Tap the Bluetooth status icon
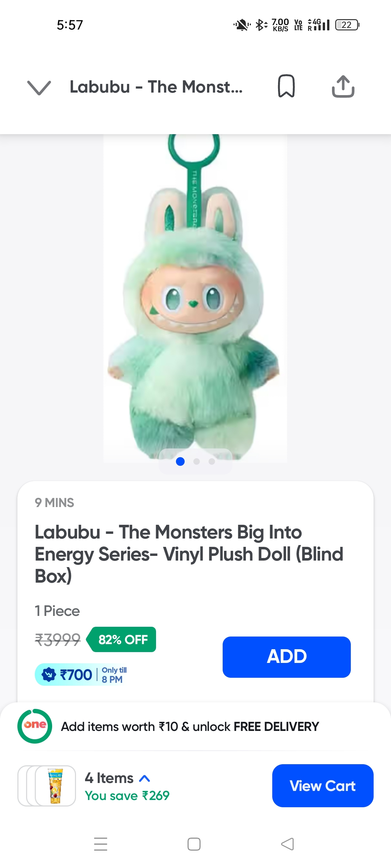The image size is (391, 868). [x=260, y=25]
